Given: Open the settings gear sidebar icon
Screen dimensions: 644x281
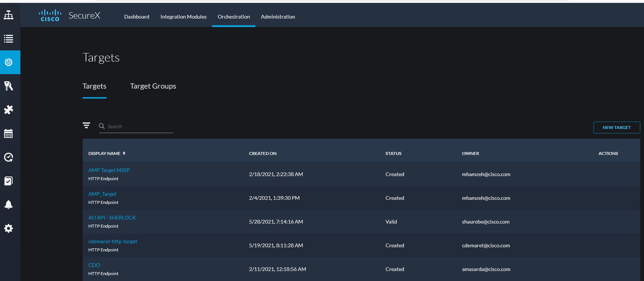Looking at the screenshot, I should coord(9,228).
